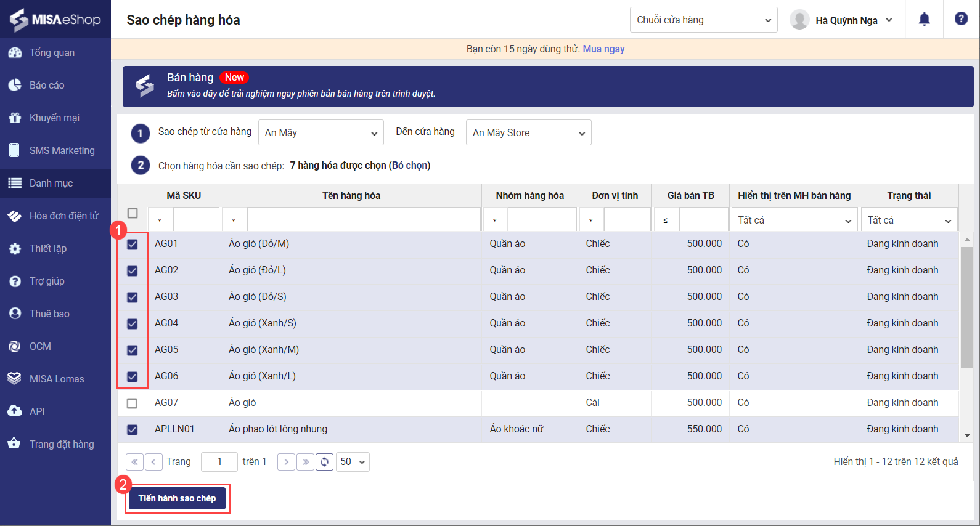Click the Tên hàng hóa filter input
980x526 pixels.
click(x=363, y=220)
